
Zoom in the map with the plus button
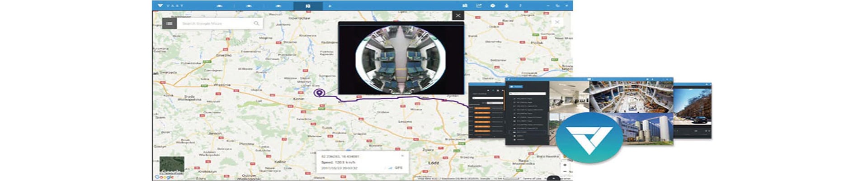tap(565, 165)
